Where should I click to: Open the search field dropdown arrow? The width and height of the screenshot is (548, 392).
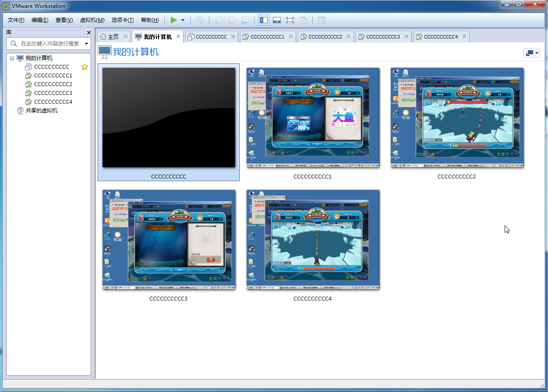pos(86,44)
